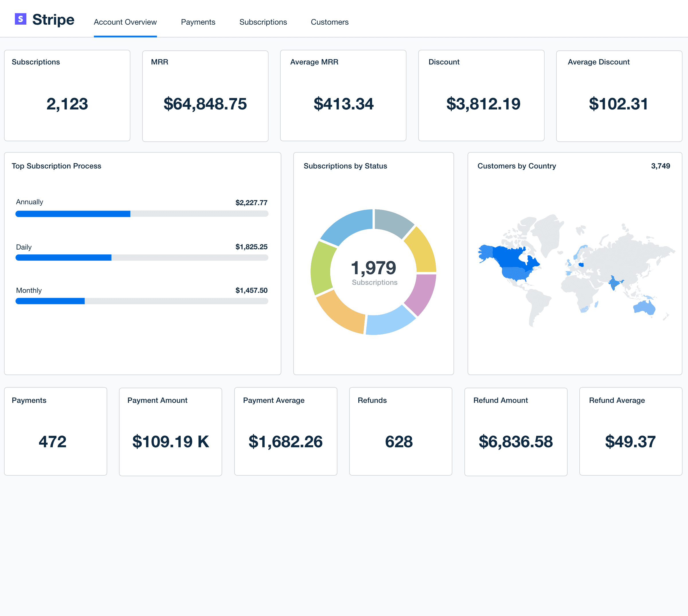Screen dimensions: 688x616
Task: Open the Refund Amount card
Action: [515, 431]
